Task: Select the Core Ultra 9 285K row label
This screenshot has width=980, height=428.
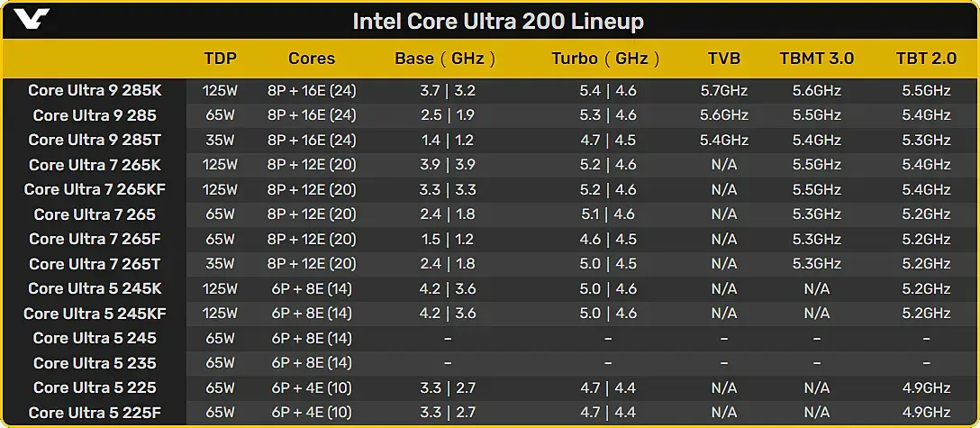Action: tap(95, 90)
